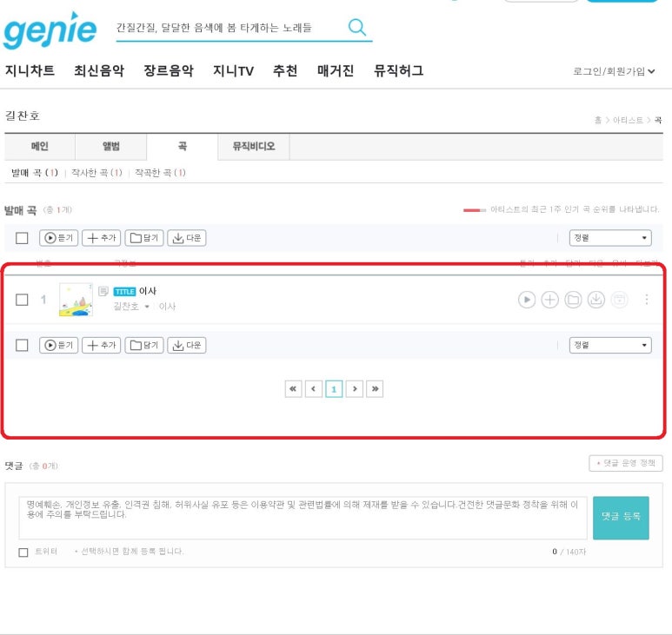Click the bottom 다운 (download) button
This screenshot has width=672, height=635.
(x=186, y=345)
